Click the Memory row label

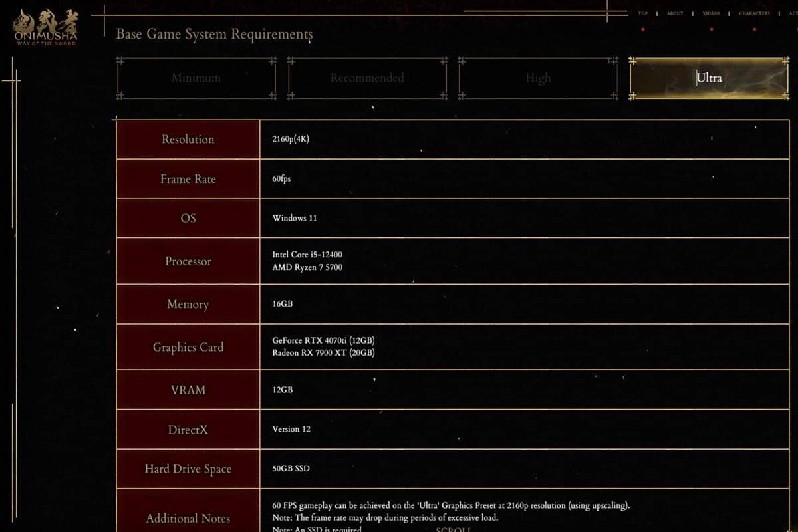tap(188, 304)
